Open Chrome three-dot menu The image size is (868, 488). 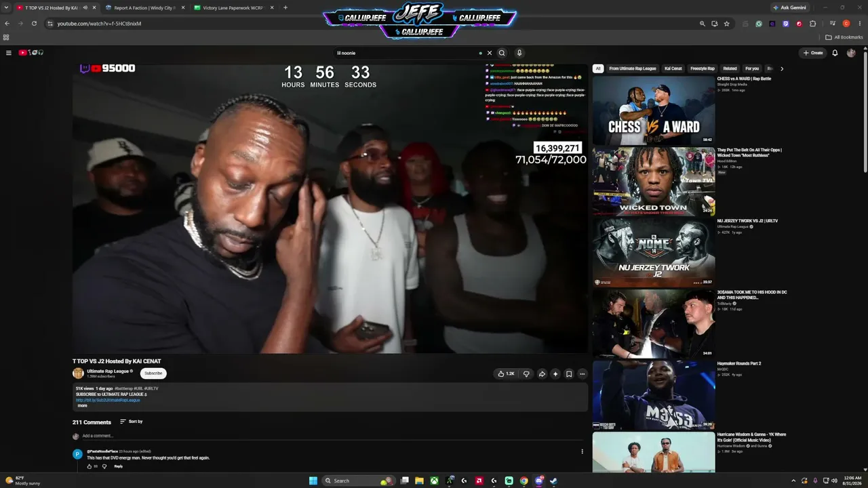pos(859,24)
